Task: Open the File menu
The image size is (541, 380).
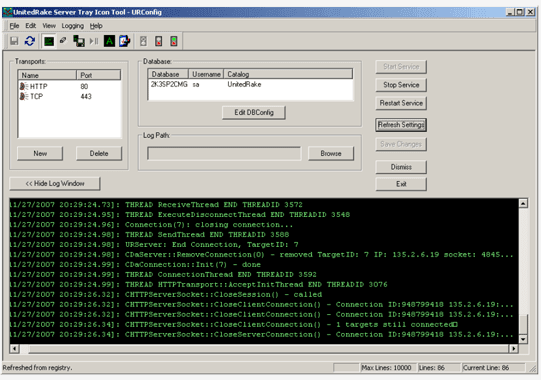Action: click(14, 26)
